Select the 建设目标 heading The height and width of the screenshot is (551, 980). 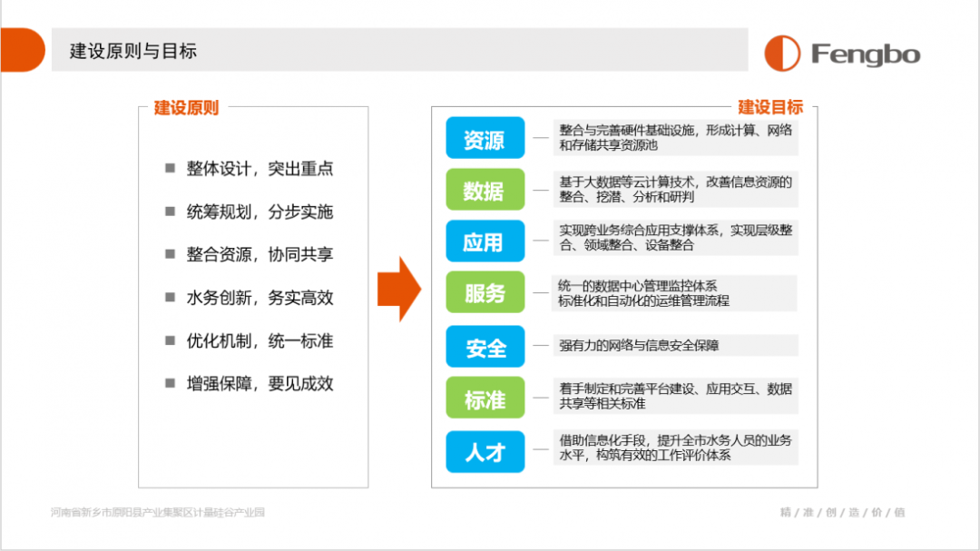769,107
